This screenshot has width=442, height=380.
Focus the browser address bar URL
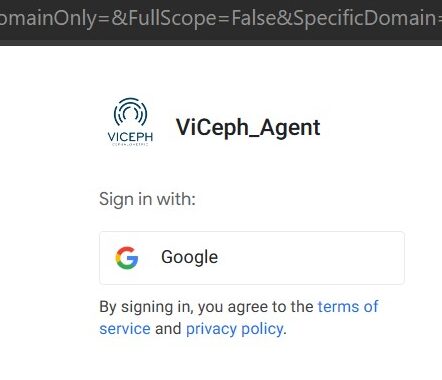[x=221, y=18]
